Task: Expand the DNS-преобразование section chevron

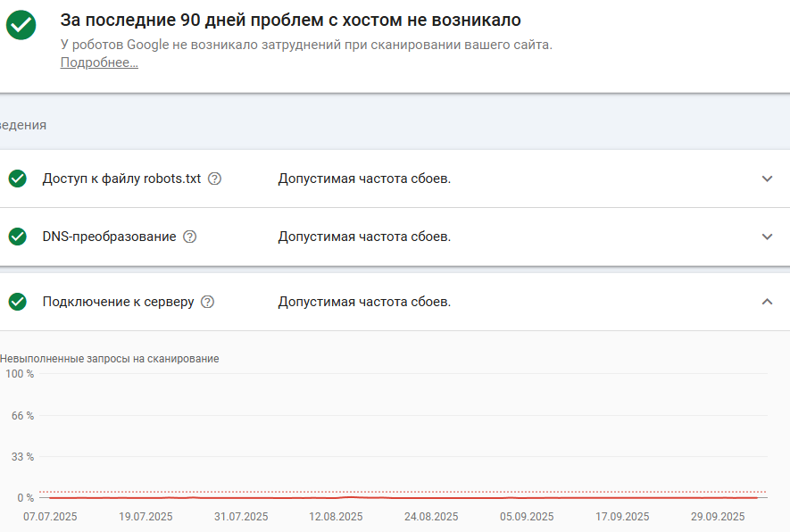Action: tap(767, 237)
